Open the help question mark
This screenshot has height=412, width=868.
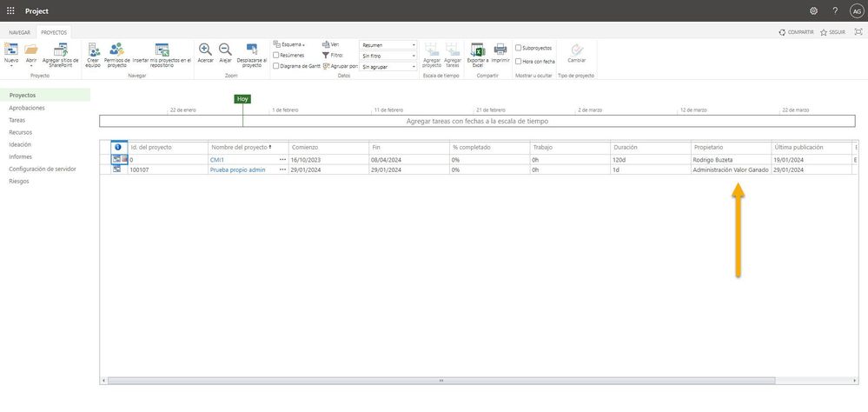(x=835, y=10)
